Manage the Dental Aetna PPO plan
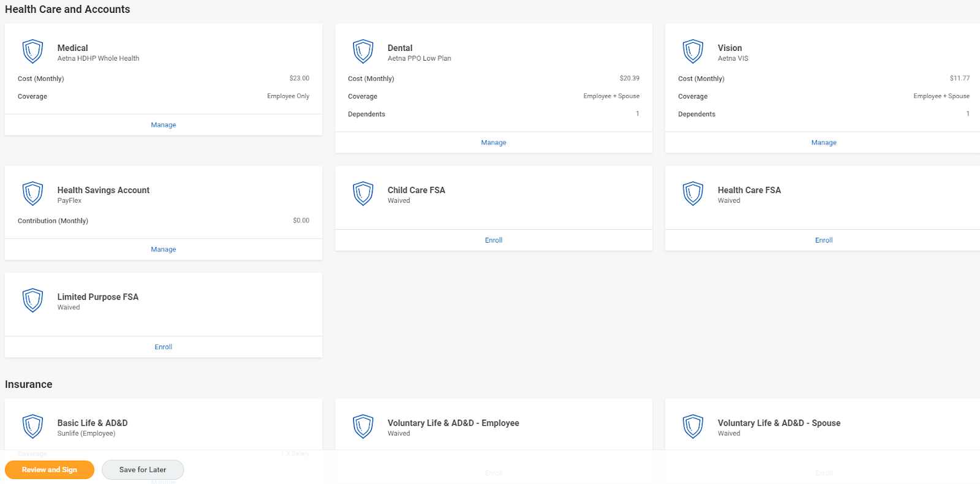The image size is (980, 484). 494,143
